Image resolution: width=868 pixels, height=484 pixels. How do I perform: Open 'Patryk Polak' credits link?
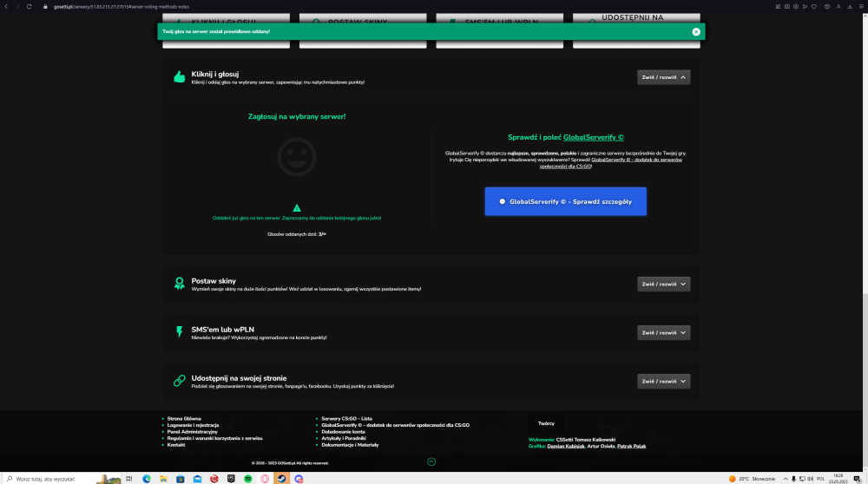coord(631,447)
